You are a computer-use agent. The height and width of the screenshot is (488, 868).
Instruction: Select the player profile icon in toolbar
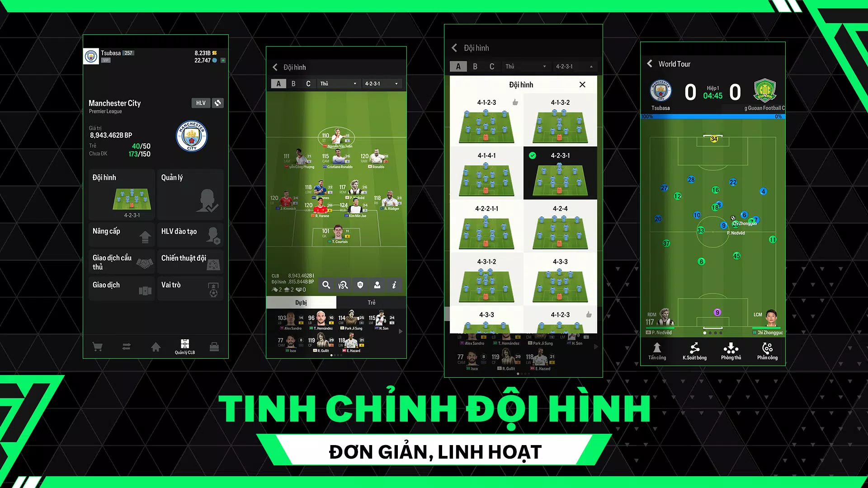click(x=378, y=286)
